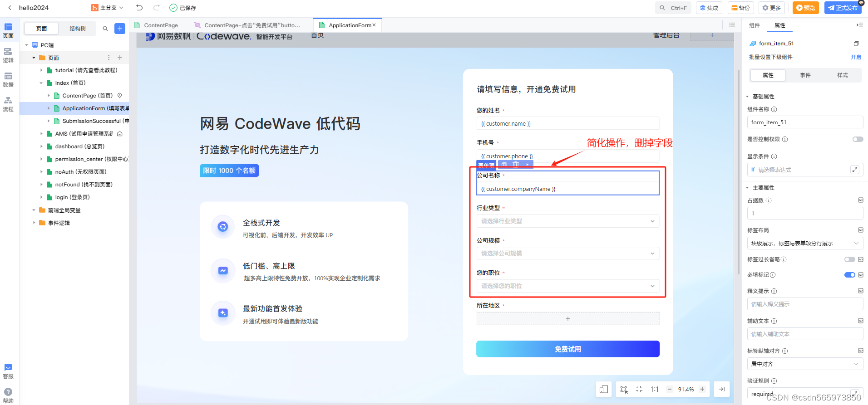
Task: Select the dashboard (总览页) page in tree
Action: point(79,146)
